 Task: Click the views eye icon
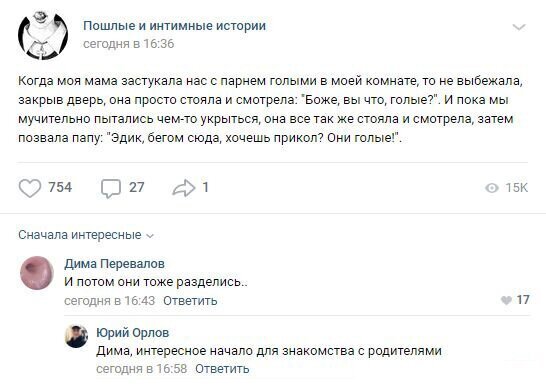pos(492,188)
